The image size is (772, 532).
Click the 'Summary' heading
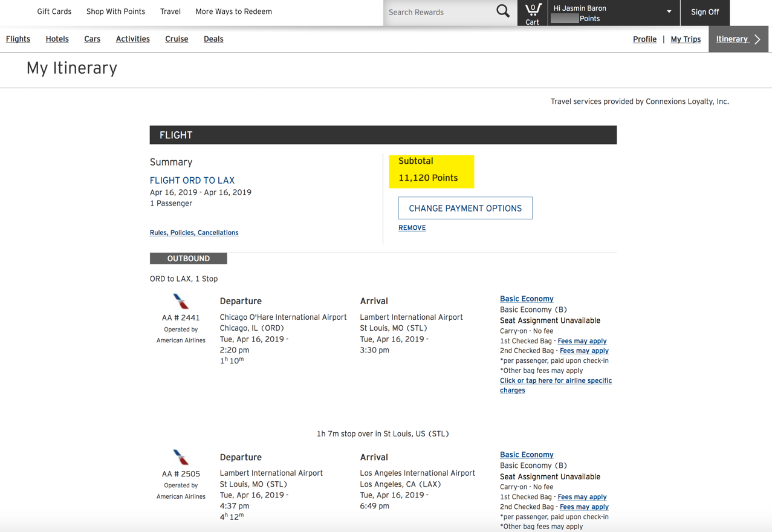[171, 162]
